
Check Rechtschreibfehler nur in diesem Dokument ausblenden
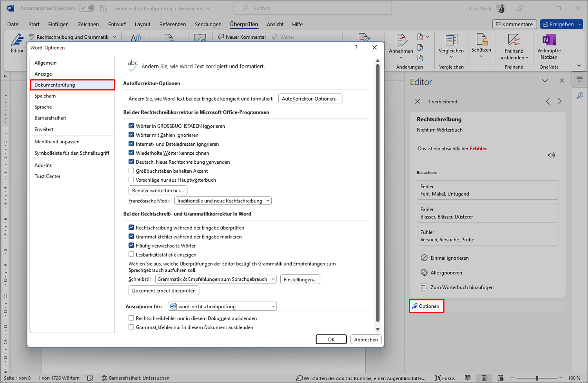(131, 318)
